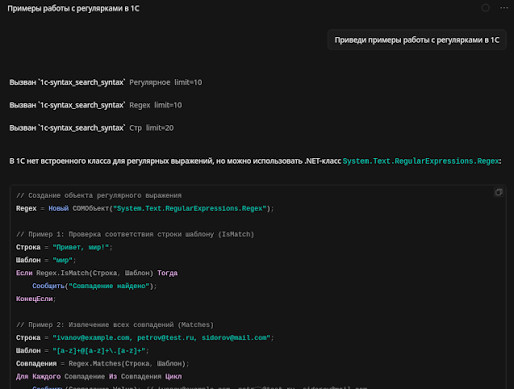Click the string with "ivanov@example.com" emails
This screenshot has height=389, width=514.
161,338
